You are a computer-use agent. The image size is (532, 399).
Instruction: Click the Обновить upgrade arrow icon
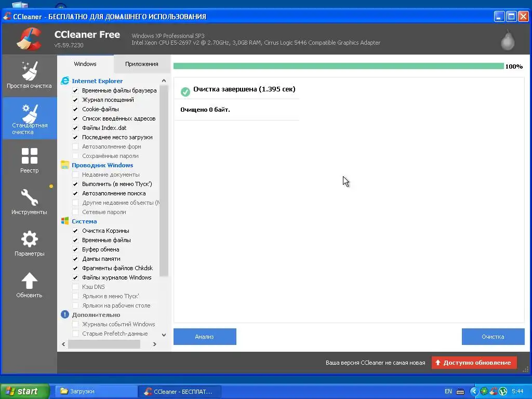click(29, 281)
